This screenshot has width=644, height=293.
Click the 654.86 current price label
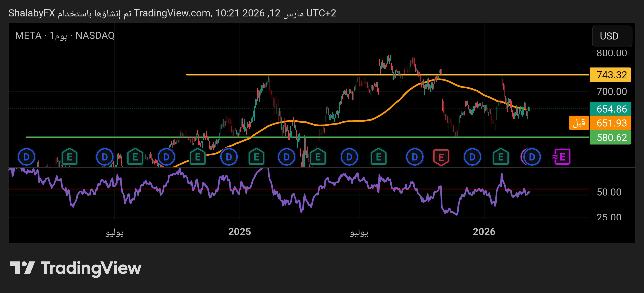click(x=610, y=109)
